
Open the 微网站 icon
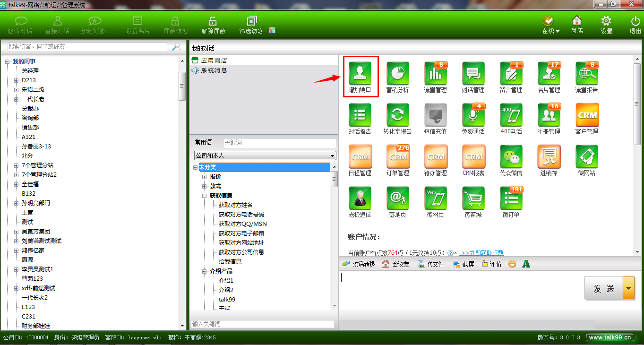(587, 157)
